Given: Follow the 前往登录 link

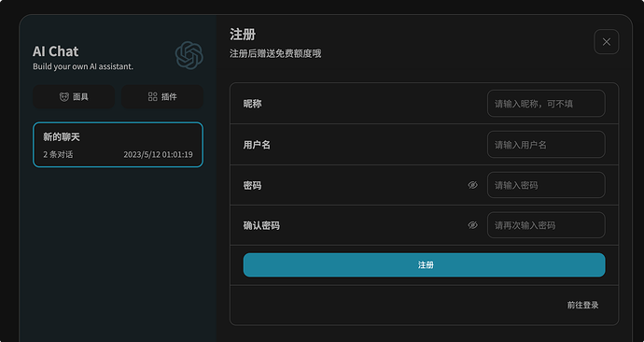Looking at the screenshot, I should pos(582,306).
